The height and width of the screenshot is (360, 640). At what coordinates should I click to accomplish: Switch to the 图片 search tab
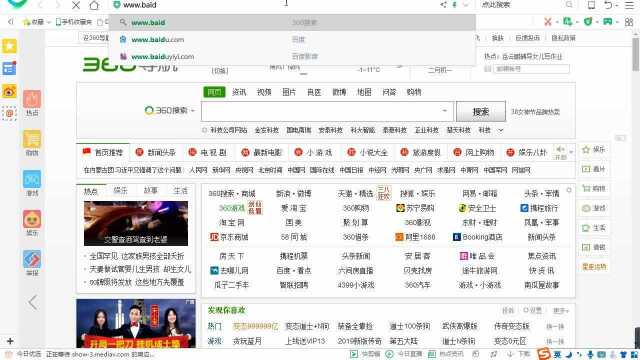[289, 92]
